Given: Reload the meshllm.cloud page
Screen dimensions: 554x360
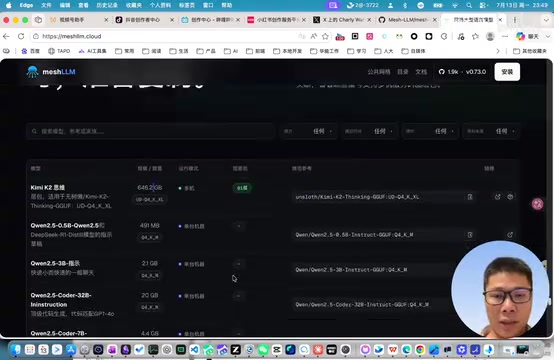Looking at the screenshot, I should coord(21,36).
